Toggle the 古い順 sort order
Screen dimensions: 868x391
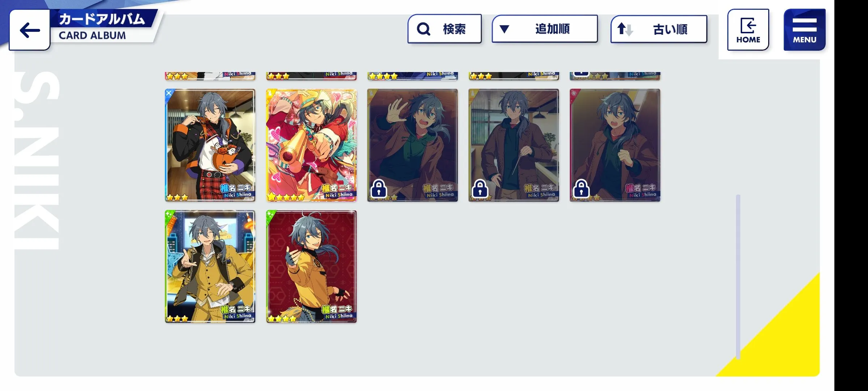(x=659, y=29)
